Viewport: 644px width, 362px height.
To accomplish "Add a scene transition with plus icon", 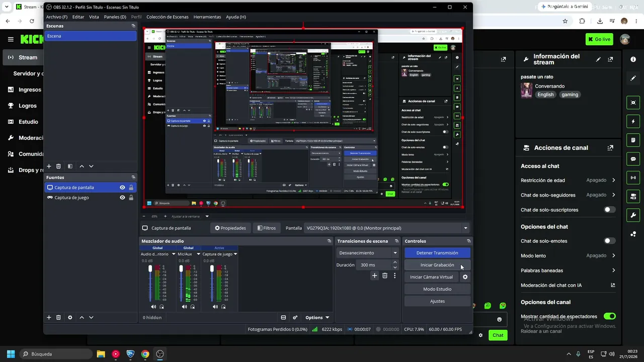I will 374,276.
